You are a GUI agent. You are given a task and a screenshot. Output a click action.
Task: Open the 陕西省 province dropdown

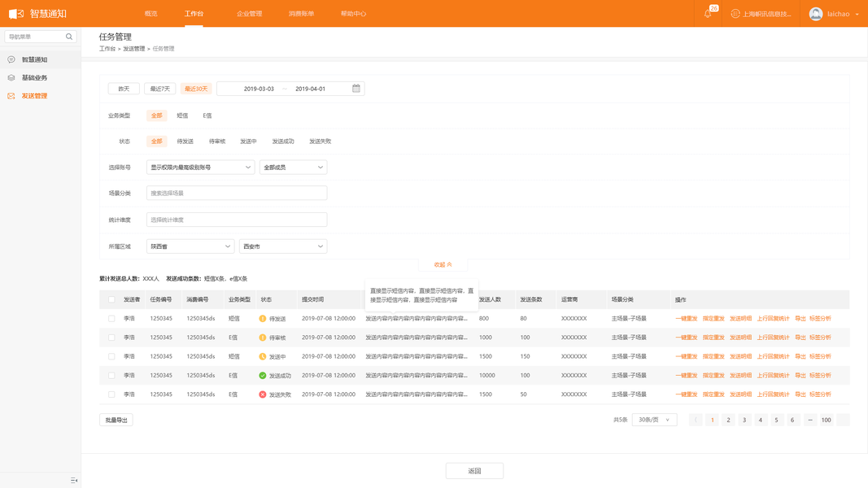coord(190,246)
